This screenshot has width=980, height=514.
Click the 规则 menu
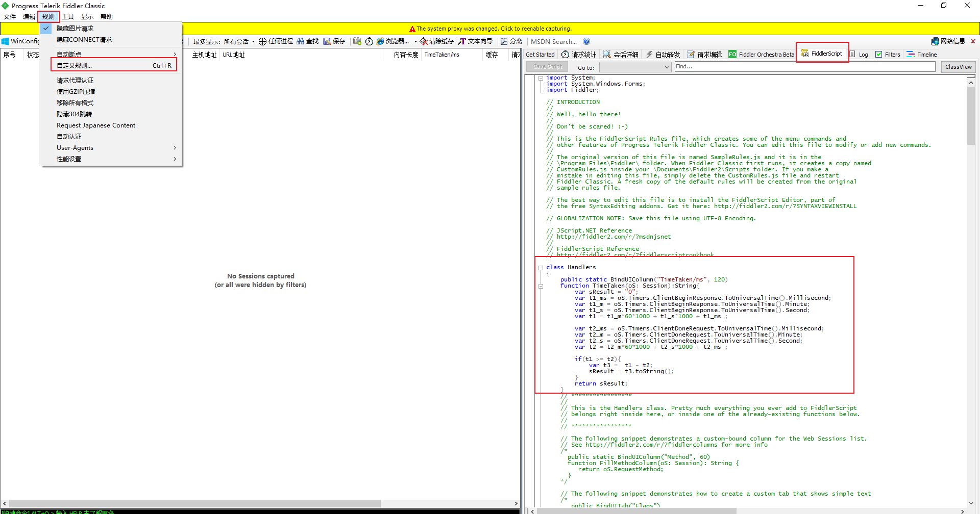tap(48, 17)
